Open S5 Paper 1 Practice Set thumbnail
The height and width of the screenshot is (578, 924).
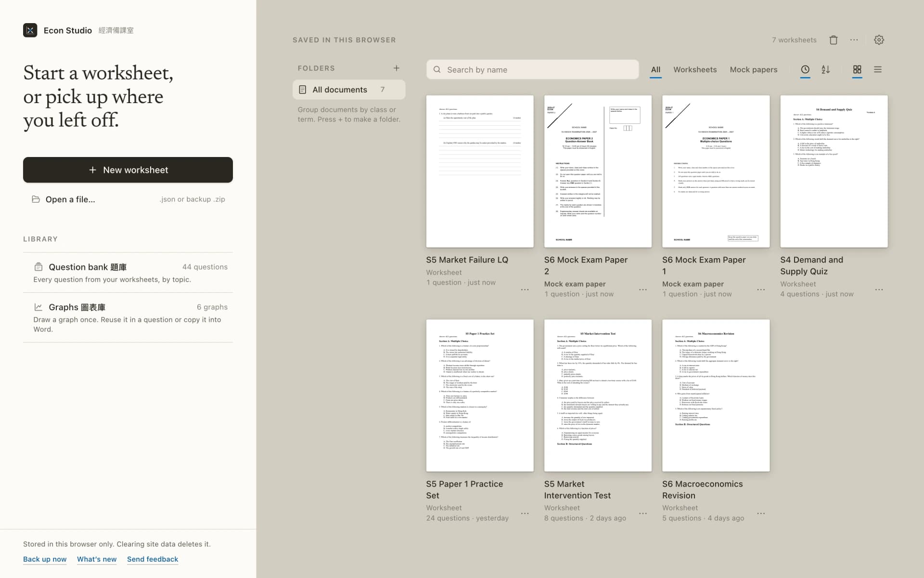click(x=480, y=395)
